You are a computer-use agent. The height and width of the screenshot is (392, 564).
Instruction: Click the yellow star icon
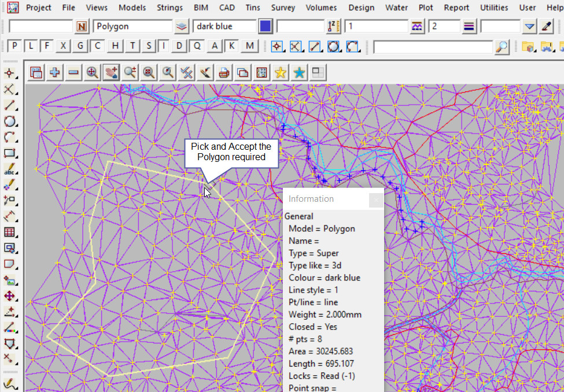click(281, 72)
